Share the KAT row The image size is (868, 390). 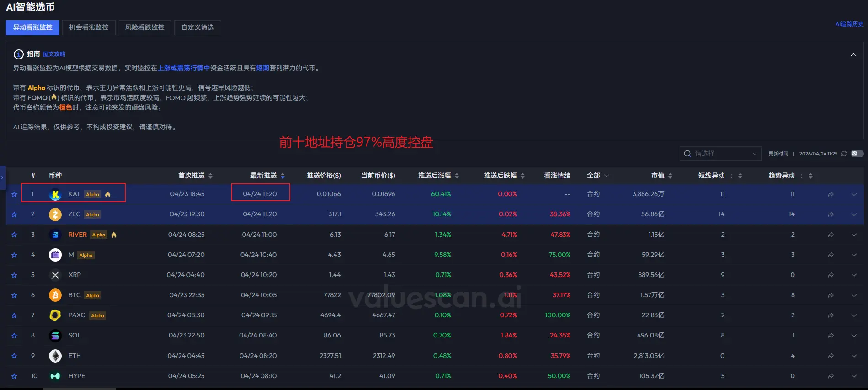pyautogui.click(x=831, y=194)
